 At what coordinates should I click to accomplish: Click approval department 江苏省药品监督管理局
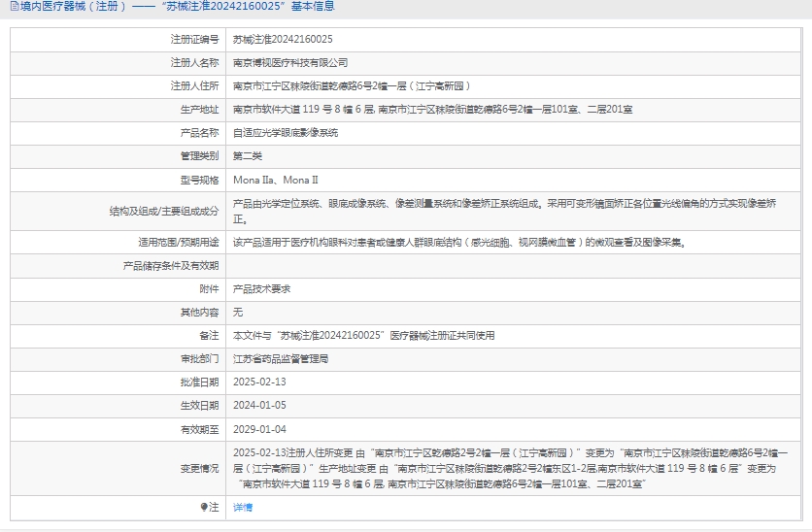pyautogui.click(x=281, y=359)
